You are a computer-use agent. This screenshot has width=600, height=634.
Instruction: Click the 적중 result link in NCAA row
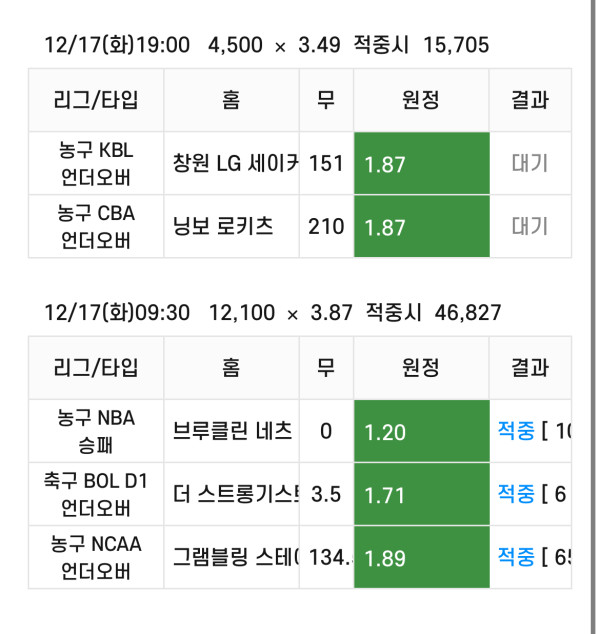[516, 556]
